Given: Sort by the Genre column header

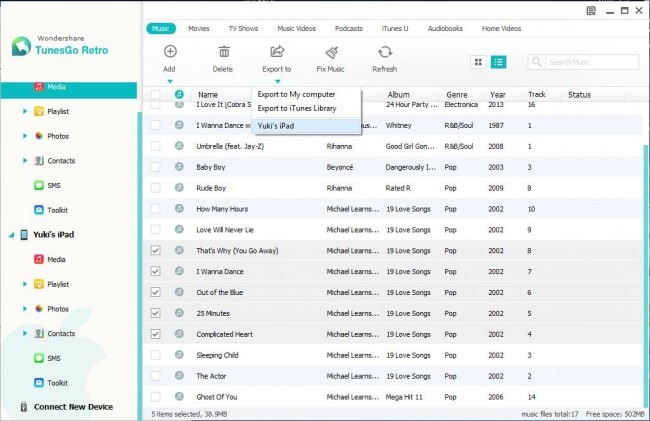Looking at the screenshot, I should point(457,95).
